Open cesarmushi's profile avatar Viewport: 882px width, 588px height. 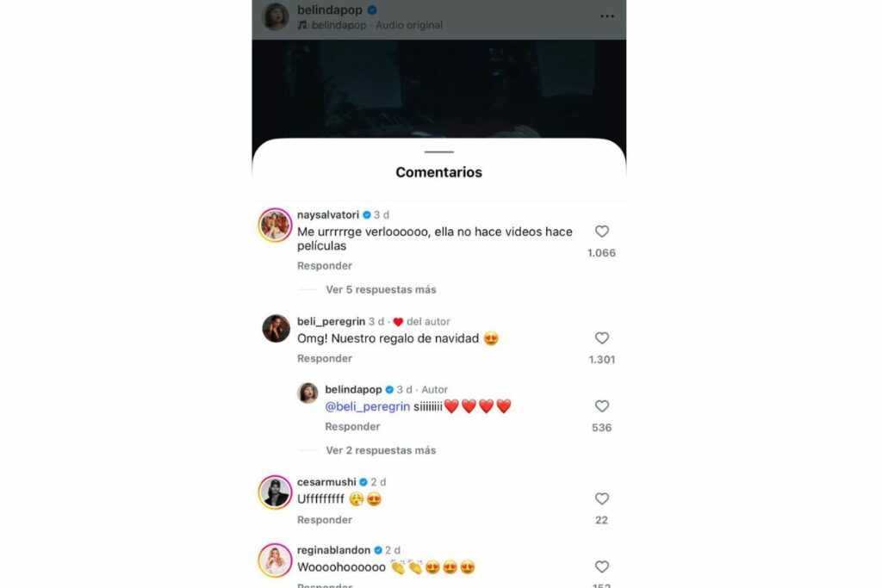[276, 492]
